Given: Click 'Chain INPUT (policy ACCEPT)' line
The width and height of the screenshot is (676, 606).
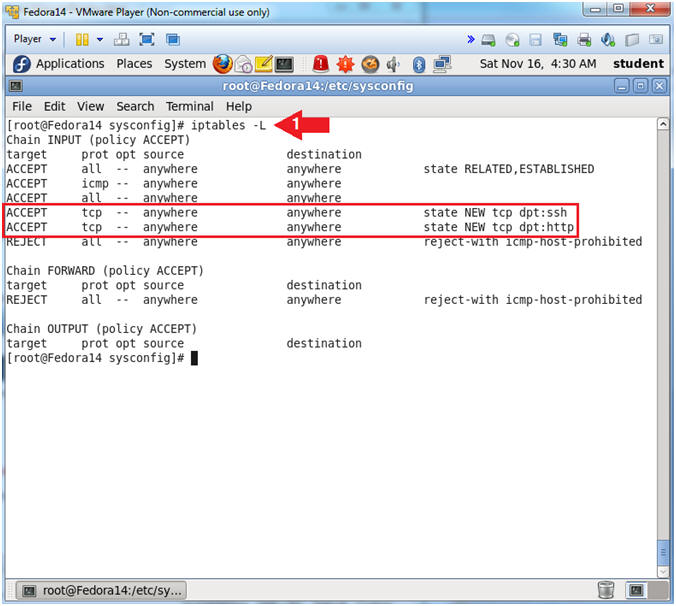Looking at the screenshot, I should coord(98,140).
